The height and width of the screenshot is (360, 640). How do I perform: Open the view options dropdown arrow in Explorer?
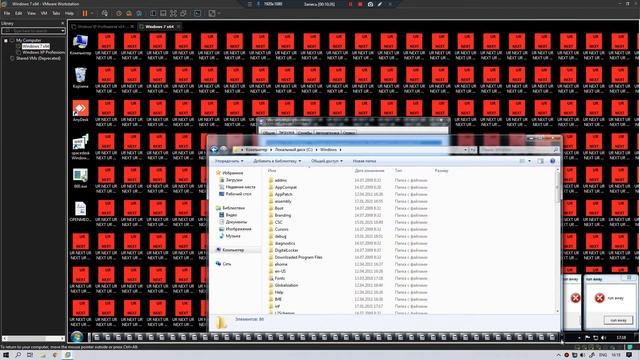[529, 161]
